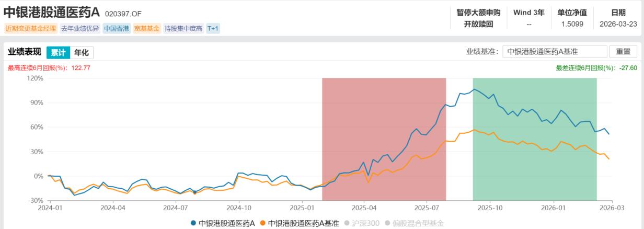Viewport: 644px width, 229px height.
Task: Open the 去年业绩优异 tag
Action: tap(79, 28)
